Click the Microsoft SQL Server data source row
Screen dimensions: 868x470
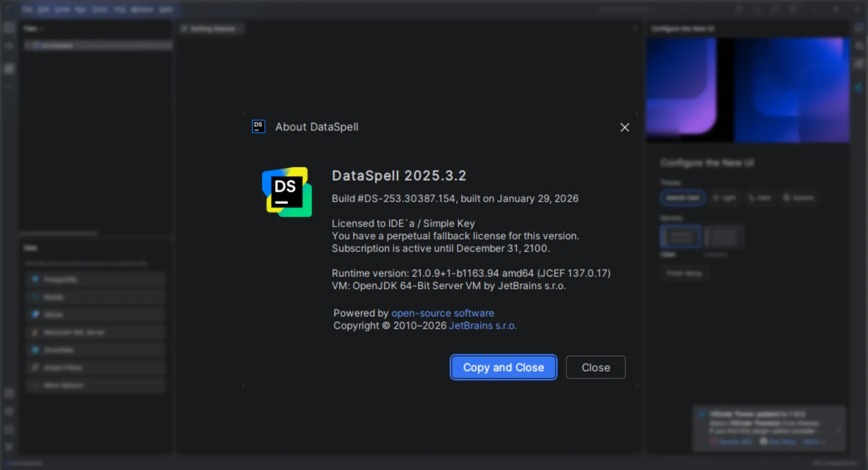tap(95, 333)
